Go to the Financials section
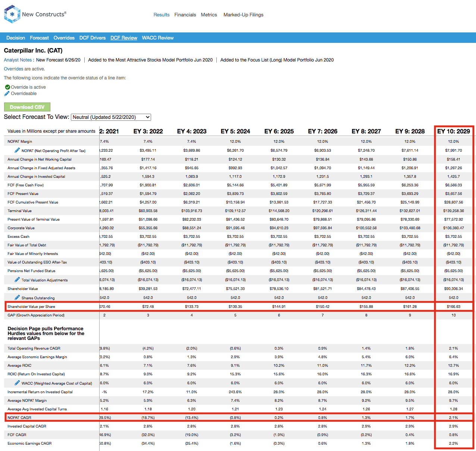Screen dimensions: 476x451 pyautogui.click(x=185, y=15)
